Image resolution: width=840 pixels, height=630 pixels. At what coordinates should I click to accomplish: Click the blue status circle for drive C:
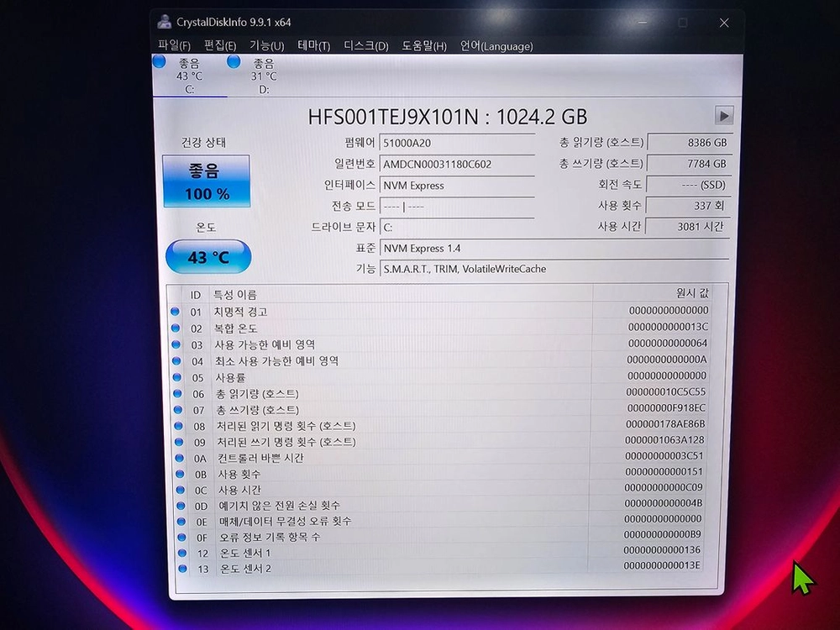point(159,61)
